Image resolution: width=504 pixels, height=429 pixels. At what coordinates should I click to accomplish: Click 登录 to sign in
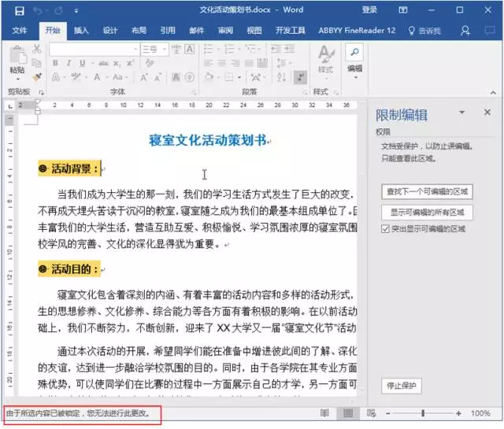pyautogui.click(x=369, y=10)
